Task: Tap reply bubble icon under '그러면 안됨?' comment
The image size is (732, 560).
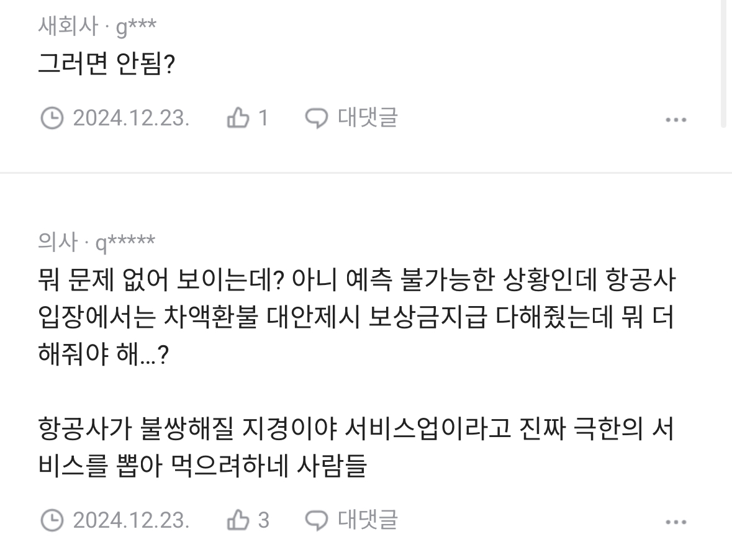Action: tap(317, 117)
